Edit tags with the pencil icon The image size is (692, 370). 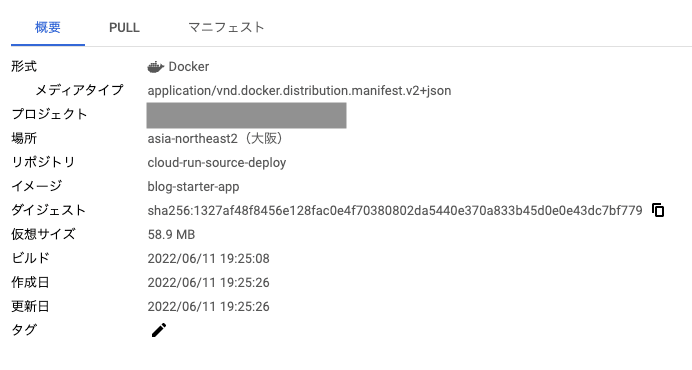click(159, 330)
